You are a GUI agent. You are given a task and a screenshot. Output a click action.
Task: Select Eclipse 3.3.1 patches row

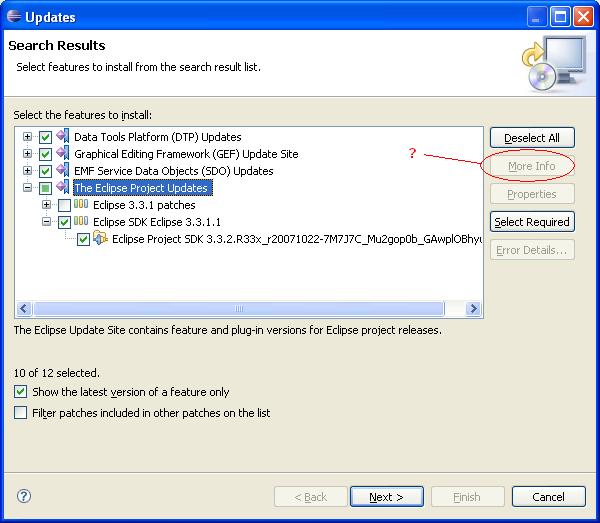coord(144,205)
